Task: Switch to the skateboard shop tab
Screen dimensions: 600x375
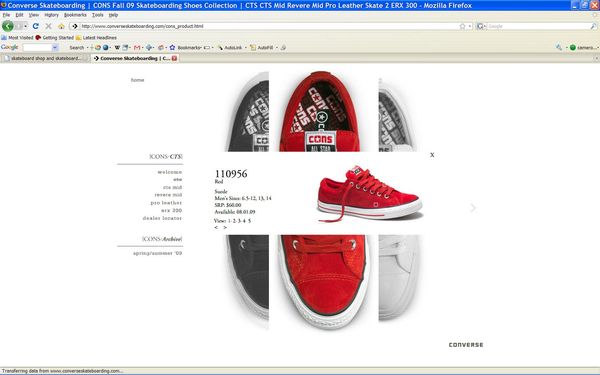Action: (x=45, y=58)
